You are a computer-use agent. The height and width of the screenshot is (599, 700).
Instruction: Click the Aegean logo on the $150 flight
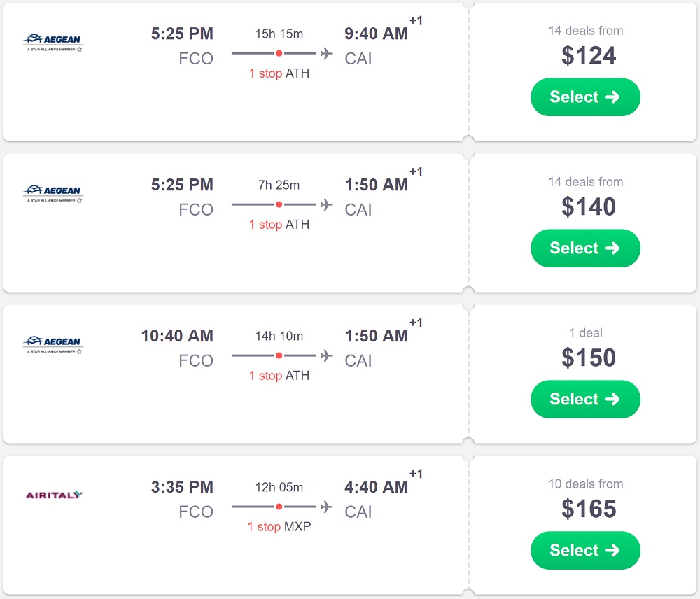52,345
